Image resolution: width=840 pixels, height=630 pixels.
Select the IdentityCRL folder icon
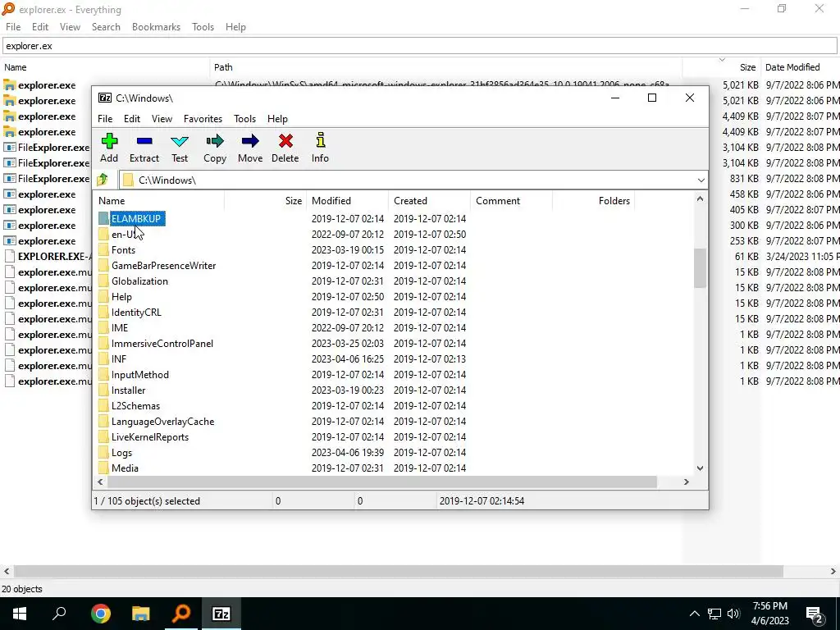coord(103,313)
